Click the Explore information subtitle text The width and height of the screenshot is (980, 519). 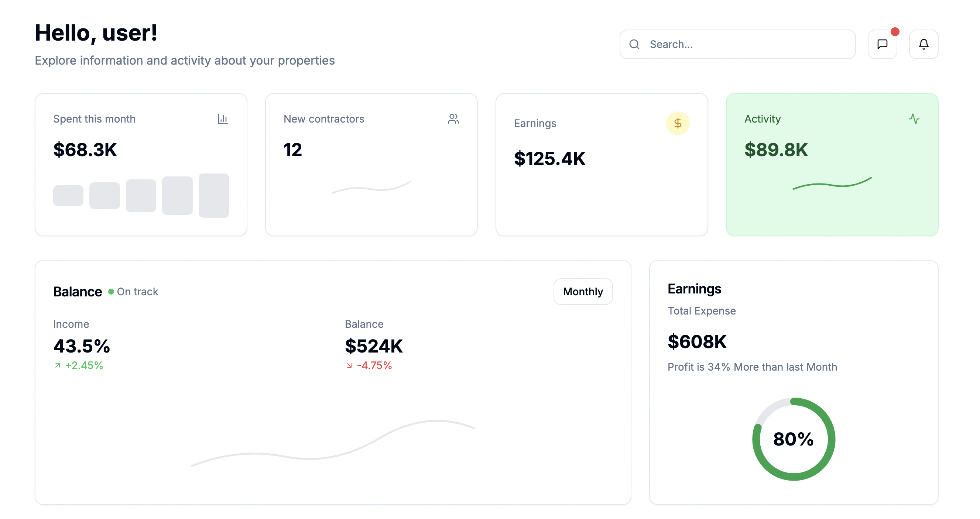coord(185,60)
